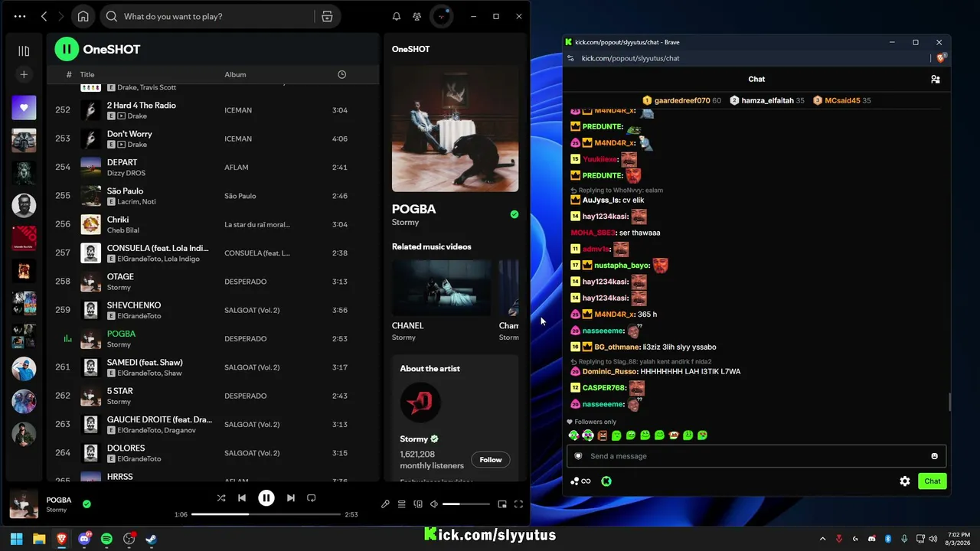Go back in Spotify navigation
The width and height of the screenshot is (980, 551).
44,16
